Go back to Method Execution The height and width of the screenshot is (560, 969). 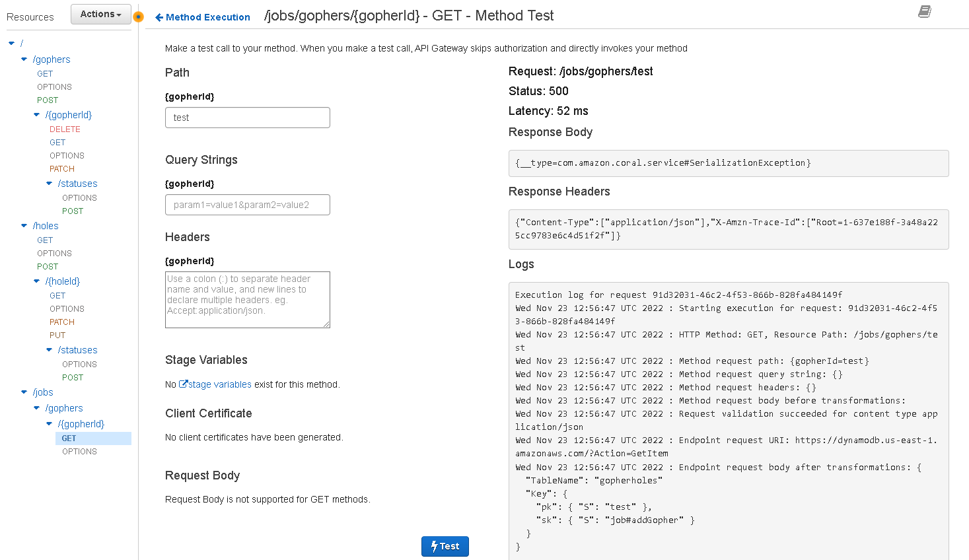tap(202, 17)
